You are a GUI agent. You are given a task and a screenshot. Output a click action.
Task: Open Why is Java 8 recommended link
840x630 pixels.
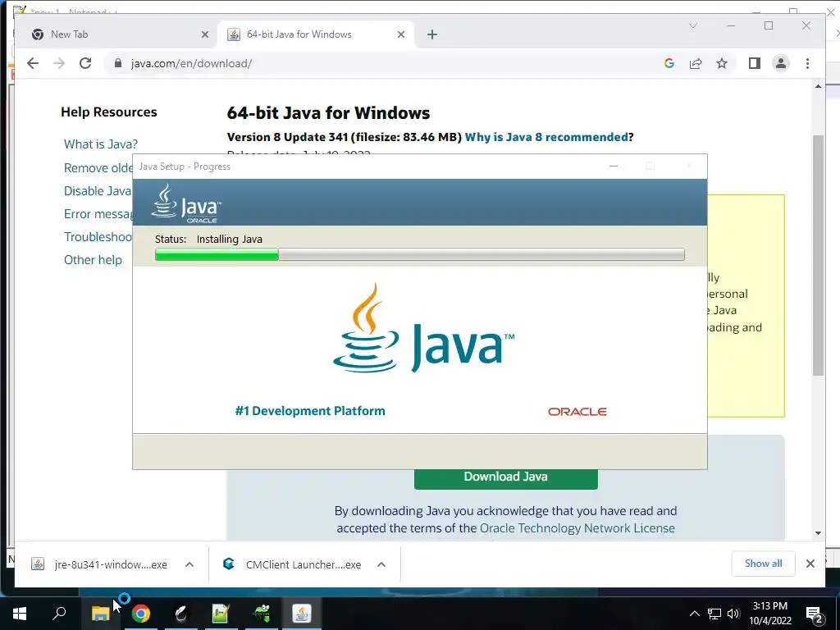click(546, 137)
